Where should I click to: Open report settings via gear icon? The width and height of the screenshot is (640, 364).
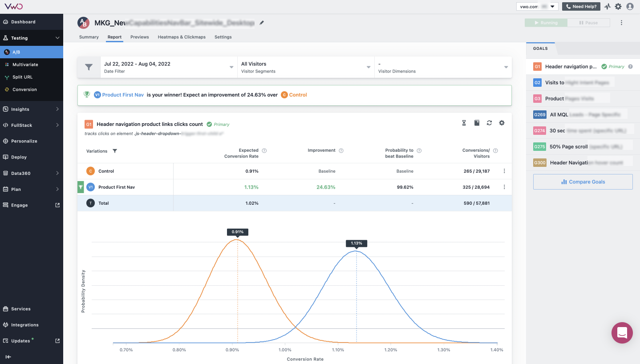coord(502,122)
